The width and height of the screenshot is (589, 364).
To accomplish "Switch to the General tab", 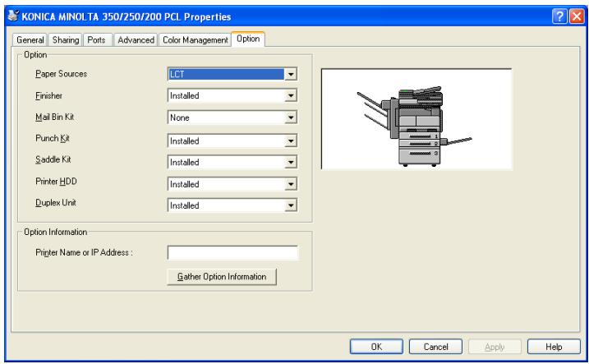I will coord(30,39).
